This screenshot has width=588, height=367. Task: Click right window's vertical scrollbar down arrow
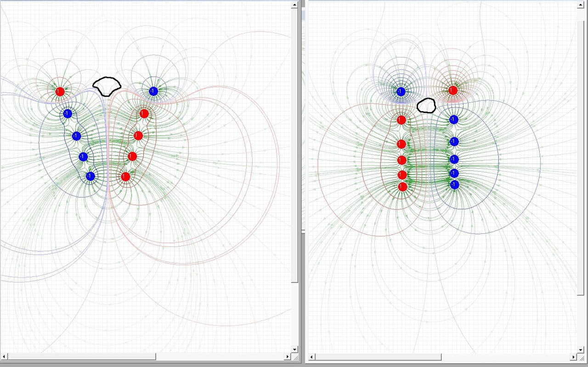[x=580, y=349]
